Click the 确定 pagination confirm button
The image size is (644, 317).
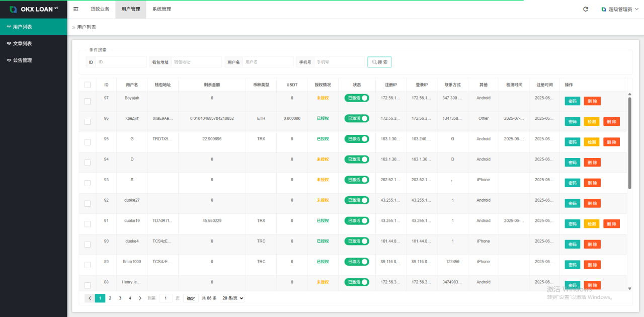(x=191, y=298)
